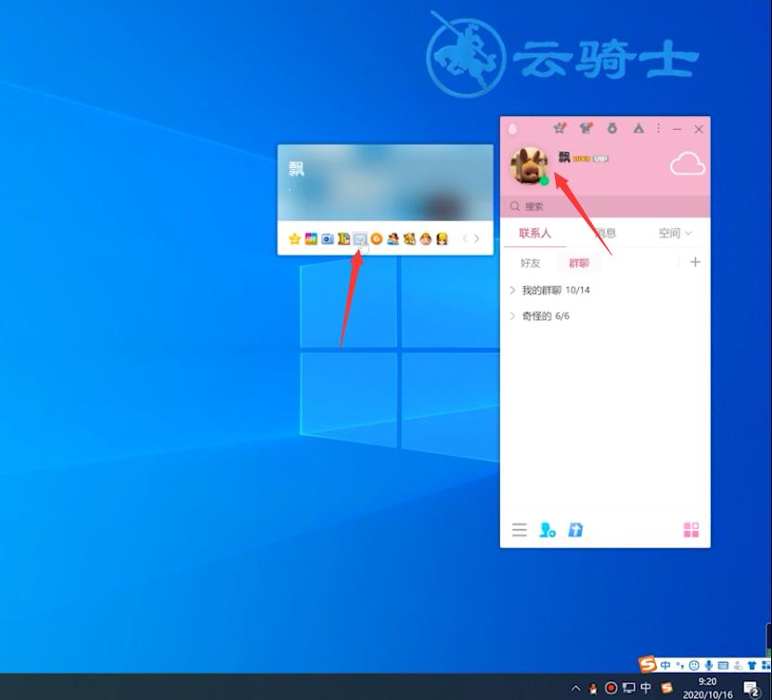772x700 pixels.
Task: Click the Sogou tray icon in taskbar
Action: (666, 688)
